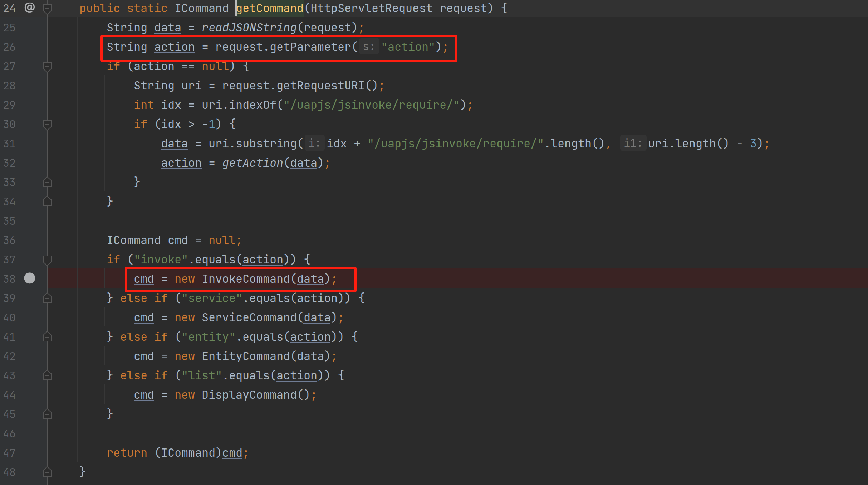Click the @ annotation gutter icon on line 24
The image size is (868, 485).
[29, 8]
